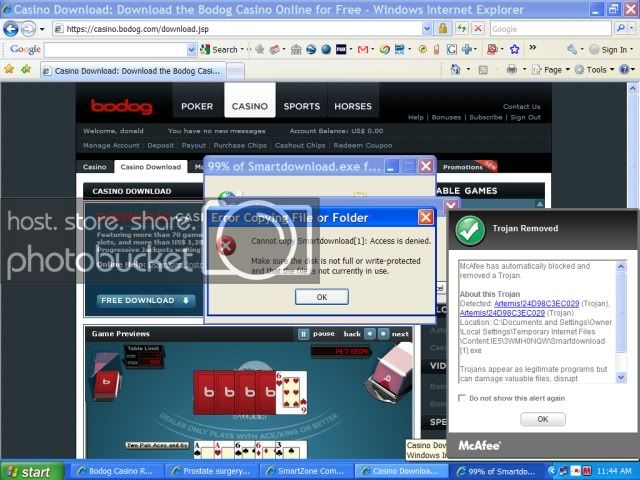Screen dimensions: 640x480
Task: Click the Favorites Center star icon
Action: click(x=9, y=69)
